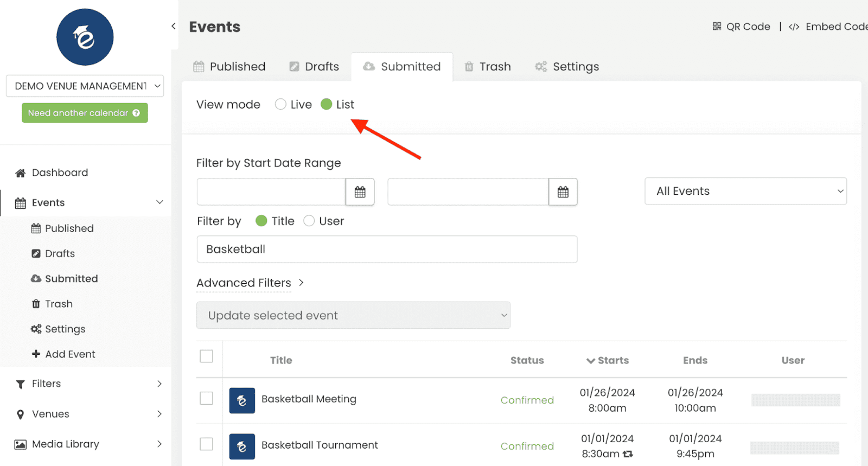Collapse the Events sidebar section chevron
This screenshot has width=868, height=466.
coord(159,202)
